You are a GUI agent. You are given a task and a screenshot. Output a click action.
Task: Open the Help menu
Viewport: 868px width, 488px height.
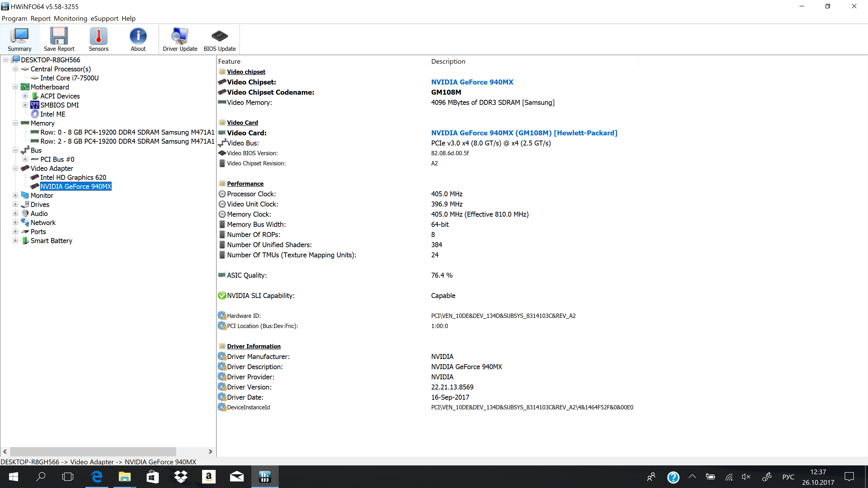128,19
